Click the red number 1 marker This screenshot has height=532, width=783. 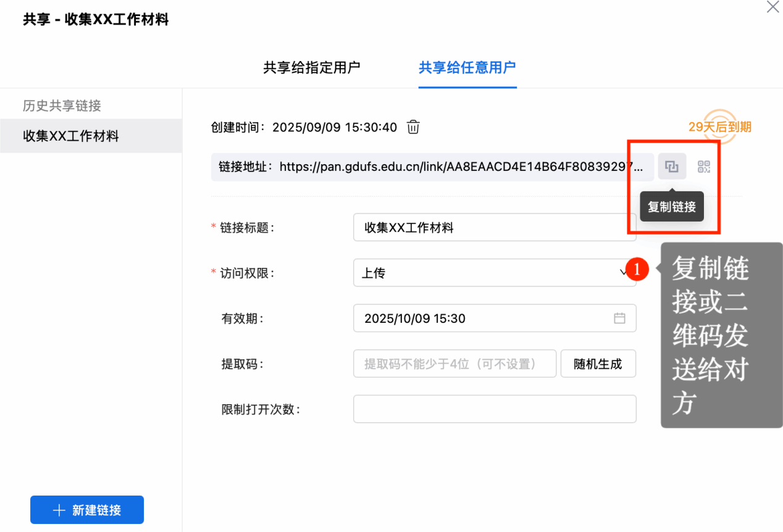tap(637, 270)
